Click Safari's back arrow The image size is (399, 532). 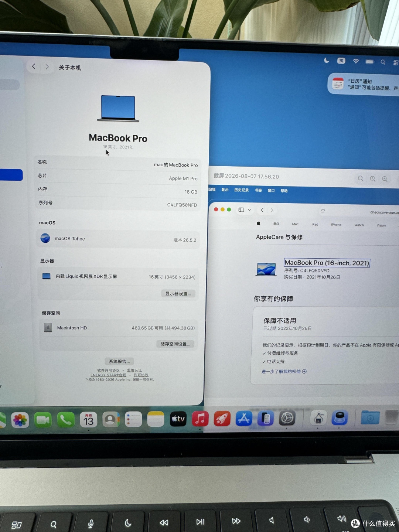pos(262,210)
